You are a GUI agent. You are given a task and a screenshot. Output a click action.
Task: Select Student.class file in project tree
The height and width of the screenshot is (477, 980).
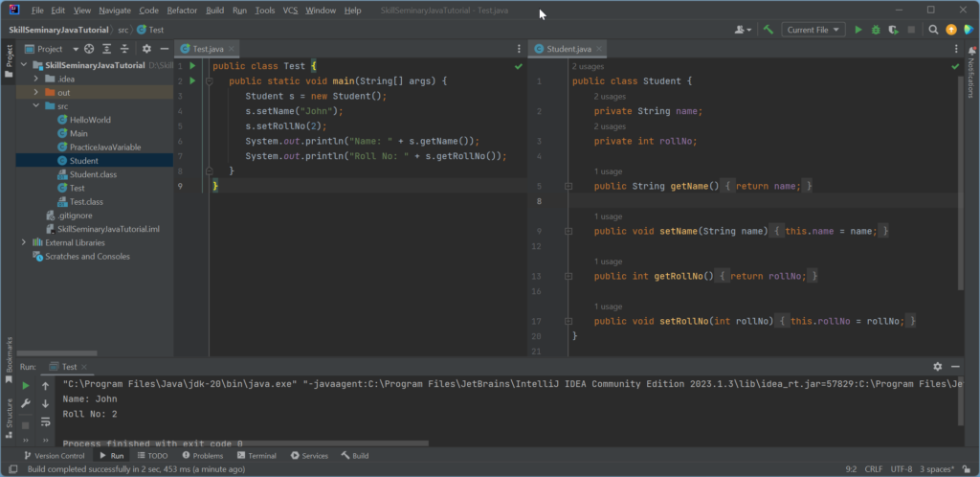[93, 174]
